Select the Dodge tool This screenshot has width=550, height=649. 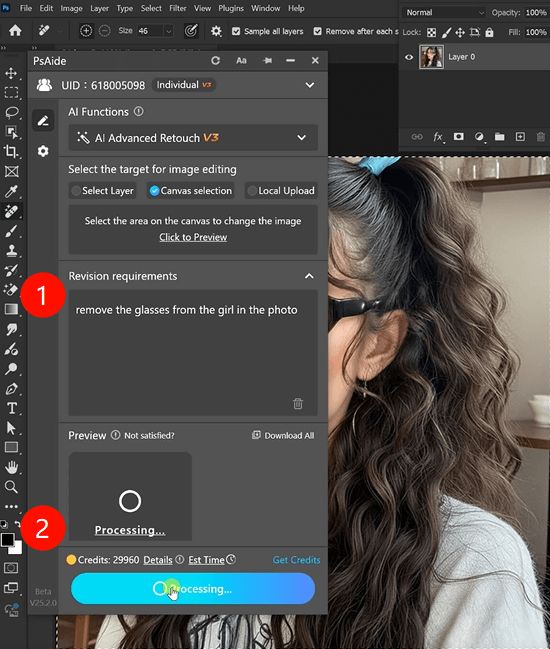click(x=11, y=368)
